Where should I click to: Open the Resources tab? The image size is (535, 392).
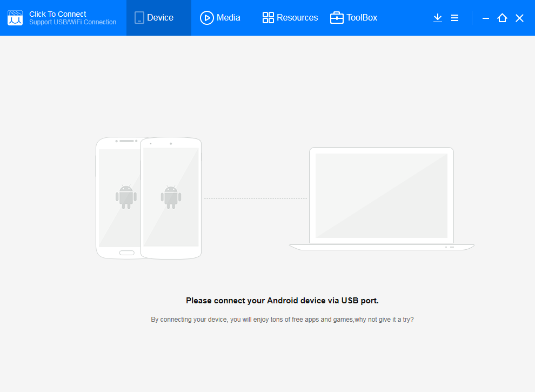pyautogui.click(x=290, y=18)
